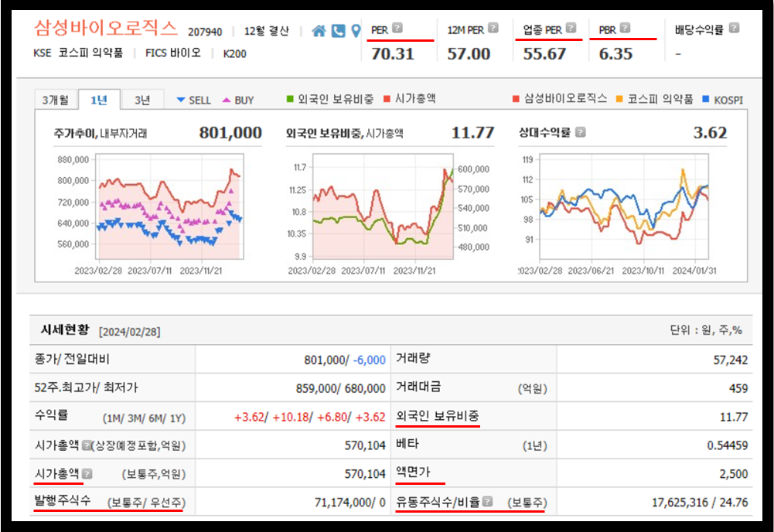Open the PBR help question icon
This screenshot has width=774, height=532.
coord(625,28)
